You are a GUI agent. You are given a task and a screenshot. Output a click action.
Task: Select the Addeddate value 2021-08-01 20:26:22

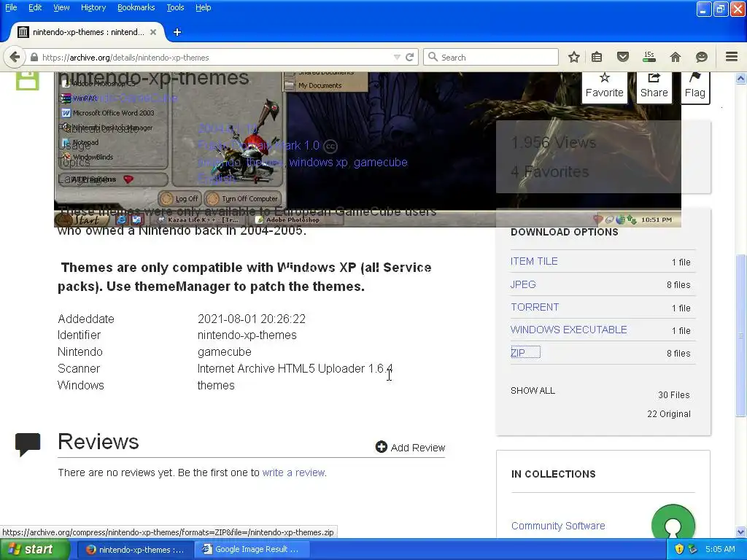tap(252, 319)
